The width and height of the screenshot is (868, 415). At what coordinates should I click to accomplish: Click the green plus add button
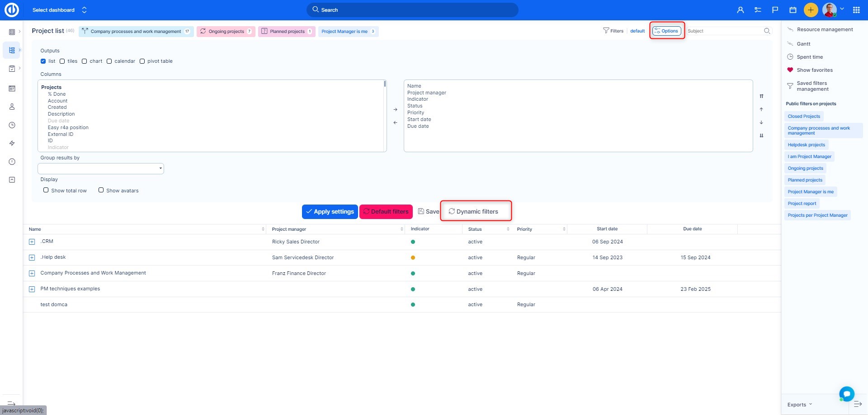(811, 10)
